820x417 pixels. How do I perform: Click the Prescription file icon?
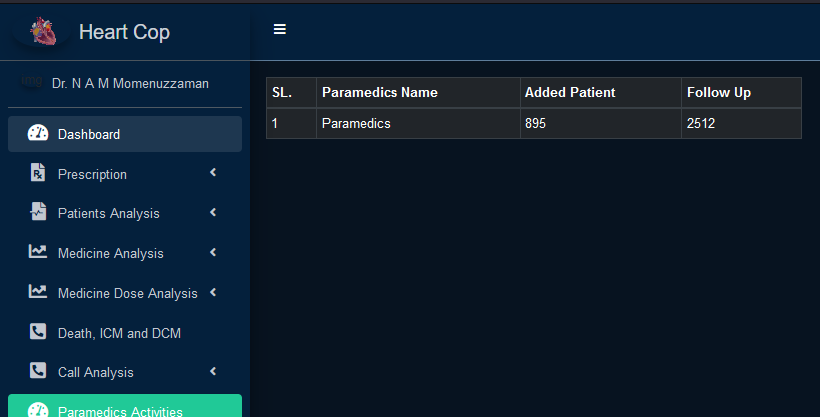coord(38,173)
